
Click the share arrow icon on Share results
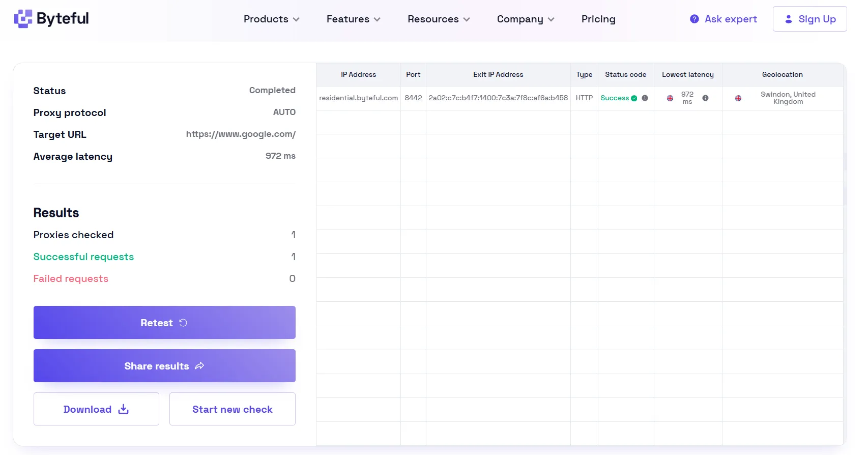(x=199, y=366)
